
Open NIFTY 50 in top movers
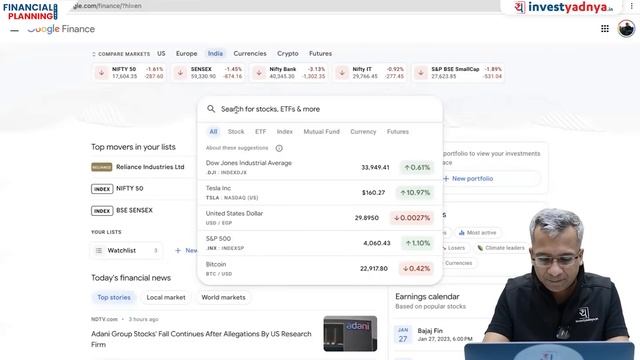click(129, 189)
